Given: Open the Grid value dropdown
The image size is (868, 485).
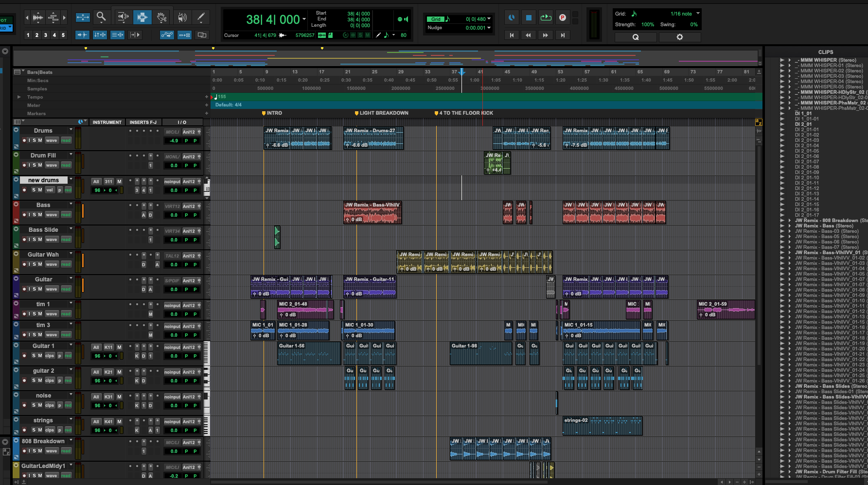Looking at the screenshot, I should (x=489, y=19).
